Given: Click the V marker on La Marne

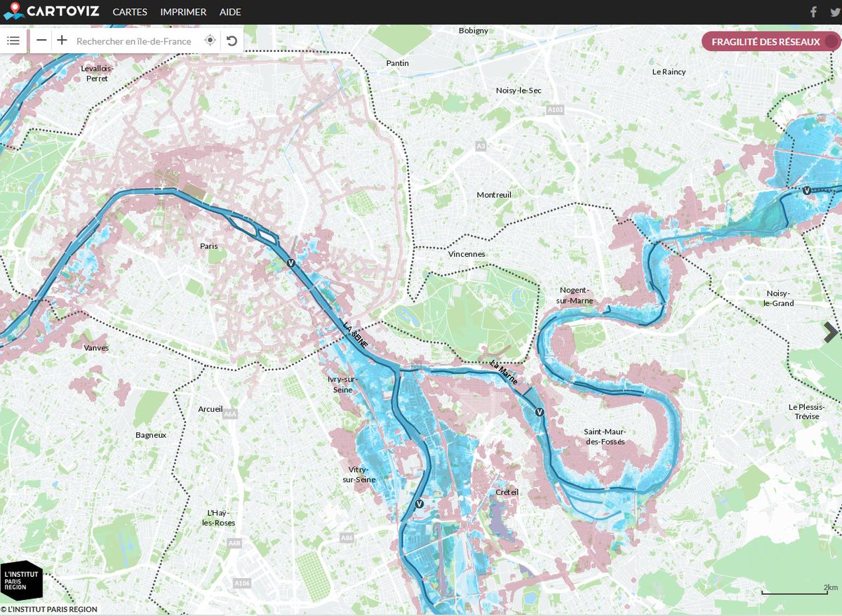Looking at the screenshot, I should [x=539, y=412].
